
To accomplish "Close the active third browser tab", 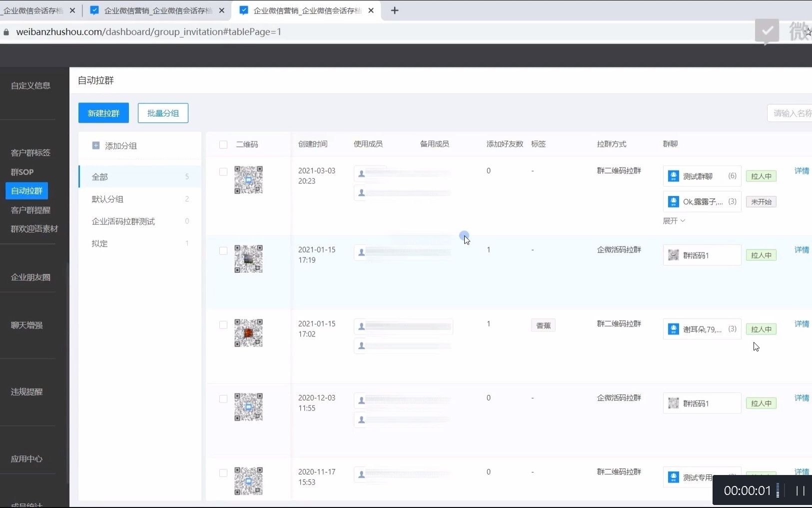I will click(371, 10).
